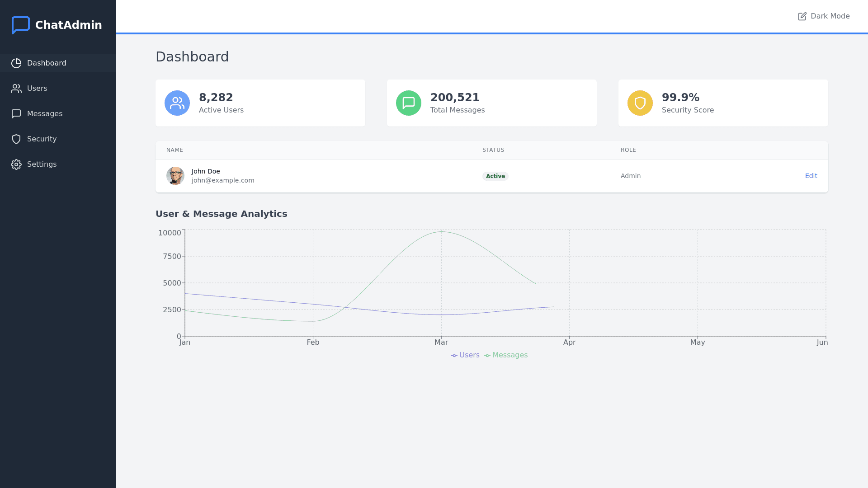The image size is (868, 488).
Task: Click the Users sidebar people icon
Action: (16, 89)
